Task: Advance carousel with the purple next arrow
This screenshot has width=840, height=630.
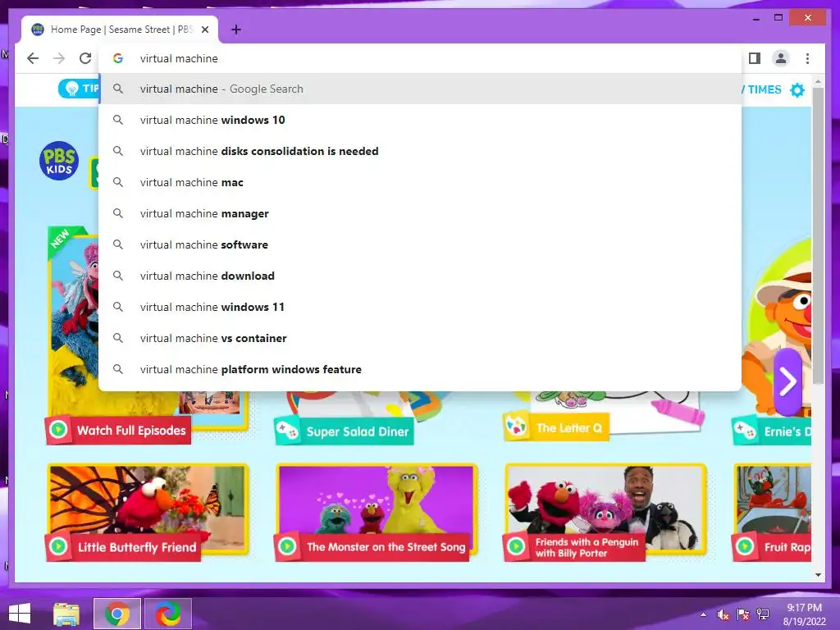Action: coord(787,381)
